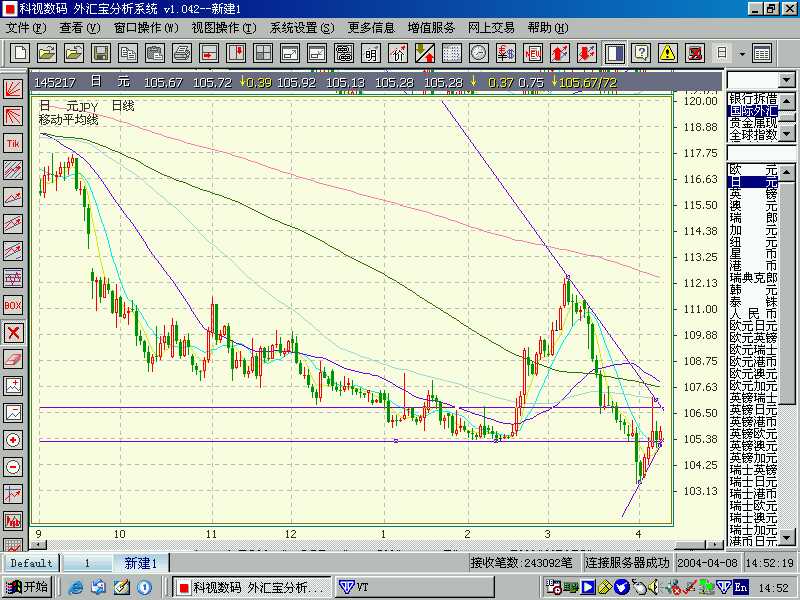Click the New document toolbar icon

coord(20,53)
